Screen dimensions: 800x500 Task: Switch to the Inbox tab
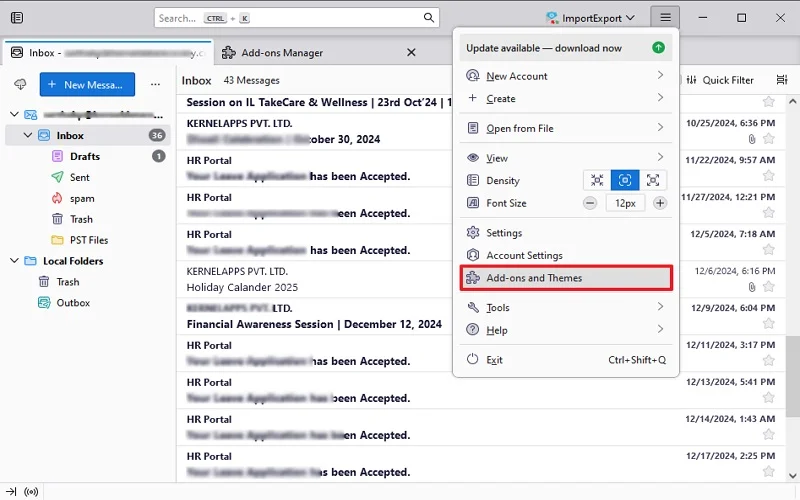click(x=108, y=53)
